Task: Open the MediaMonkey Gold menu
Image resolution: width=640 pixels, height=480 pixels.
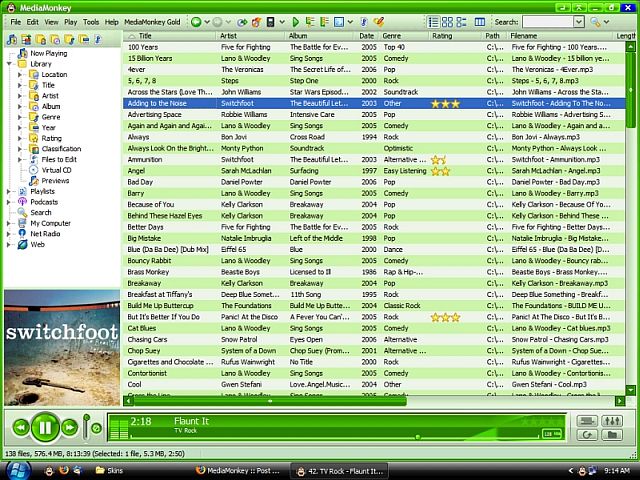Action: (152, 22)
